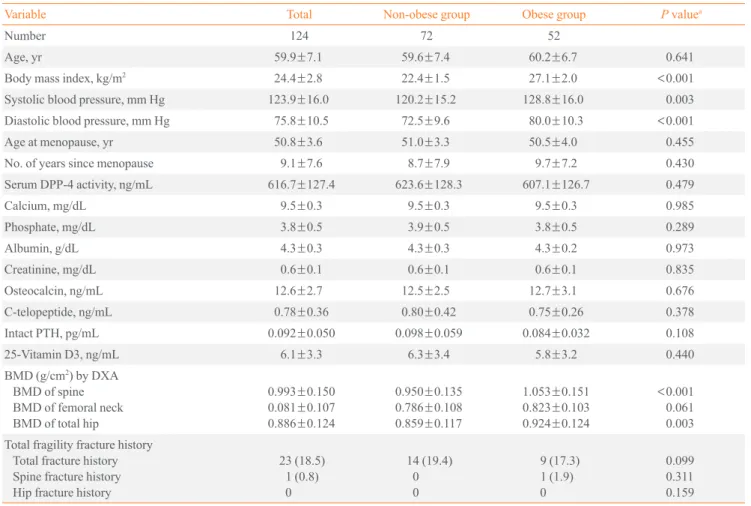Screen dimensions: 751x506
Task: Select menopause age P value '0.455'
Action: [679, 142]
